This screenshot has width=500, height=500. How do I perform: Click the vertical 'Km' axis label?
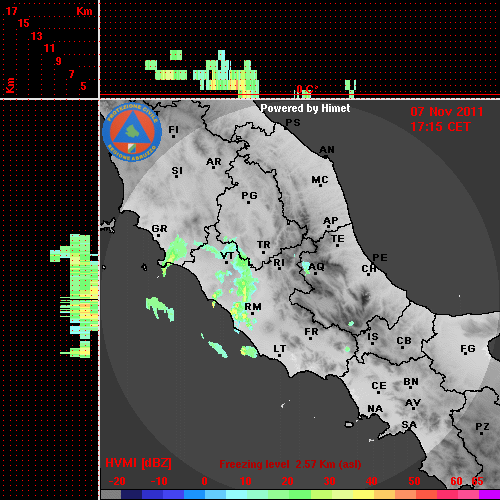coord(11,85)
